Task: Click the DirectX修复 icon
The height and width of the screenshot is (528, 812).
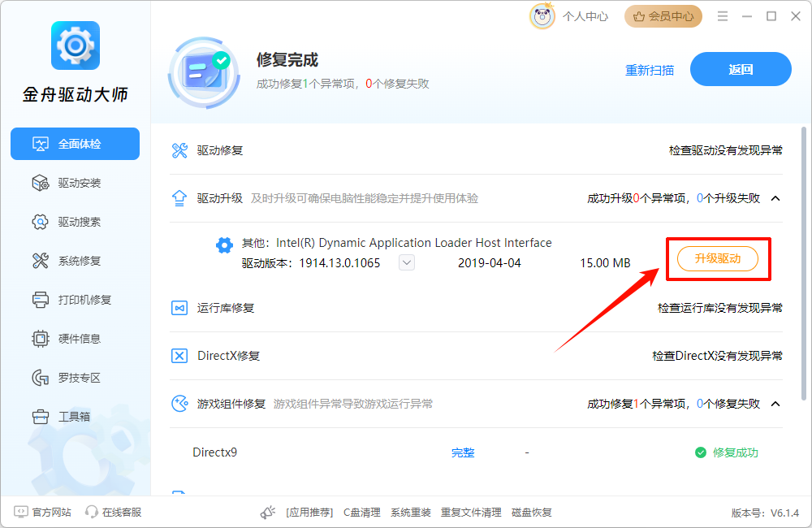Action: [179, 356]
